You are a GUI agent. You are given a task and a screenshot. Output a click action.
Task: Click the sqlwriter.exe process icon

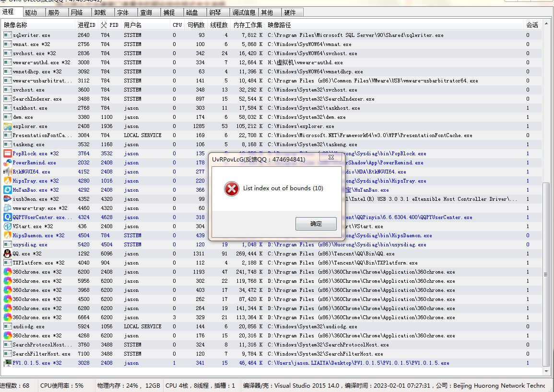tap(7, 35)
